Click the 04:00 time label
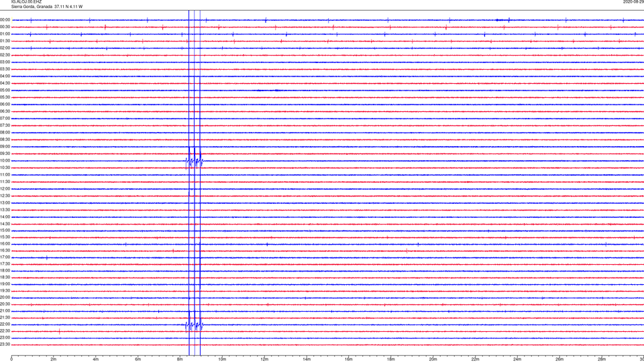 click(5, 76)
